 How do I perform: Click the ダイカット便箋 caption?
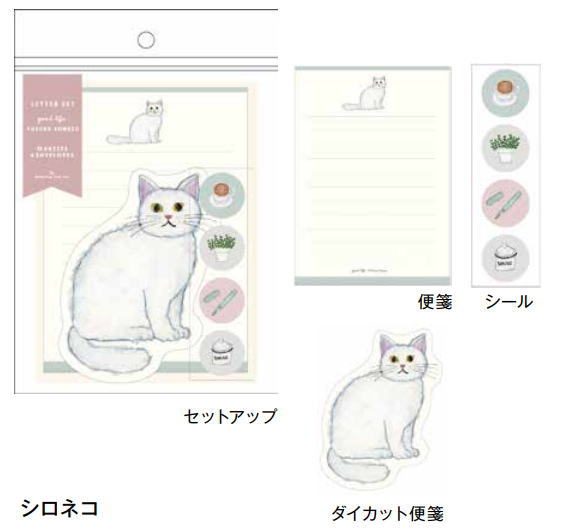[x=388, y=514]
